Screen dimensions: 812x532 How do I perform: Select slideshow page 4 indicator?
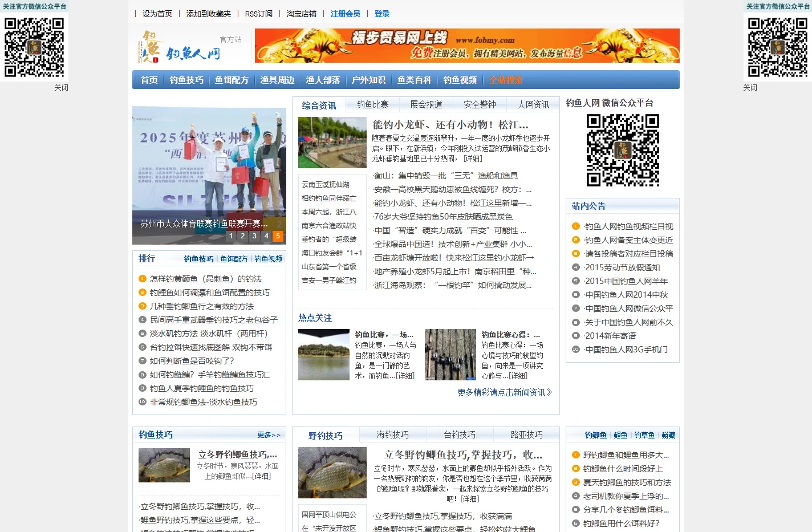pyautogui.click(x=266, y=235)
